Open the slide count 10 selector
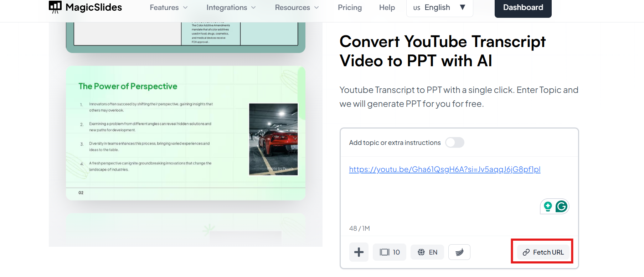Viewport: 644px width, 277px height. [x=390, y=252]
